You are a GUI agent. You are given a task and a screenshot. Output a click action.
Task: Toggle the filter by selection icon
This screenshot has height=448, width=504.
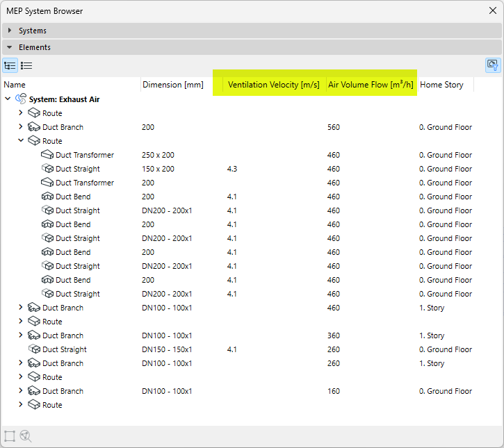[492, 65]
